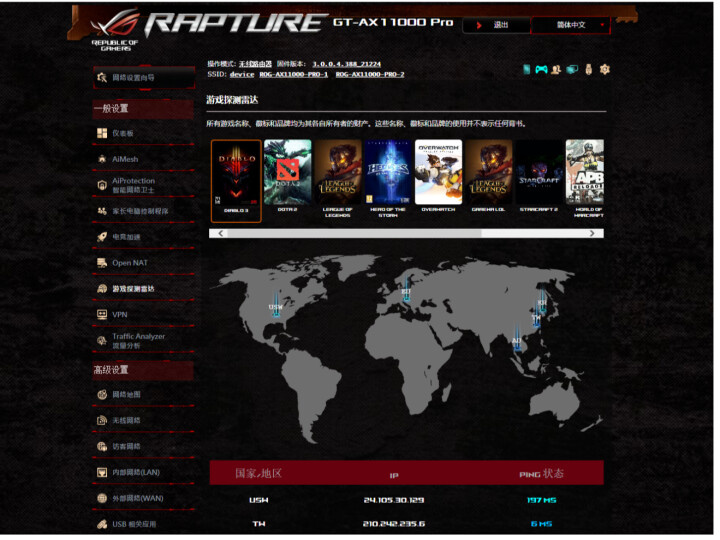Click the network map icon

pos(102,394)
